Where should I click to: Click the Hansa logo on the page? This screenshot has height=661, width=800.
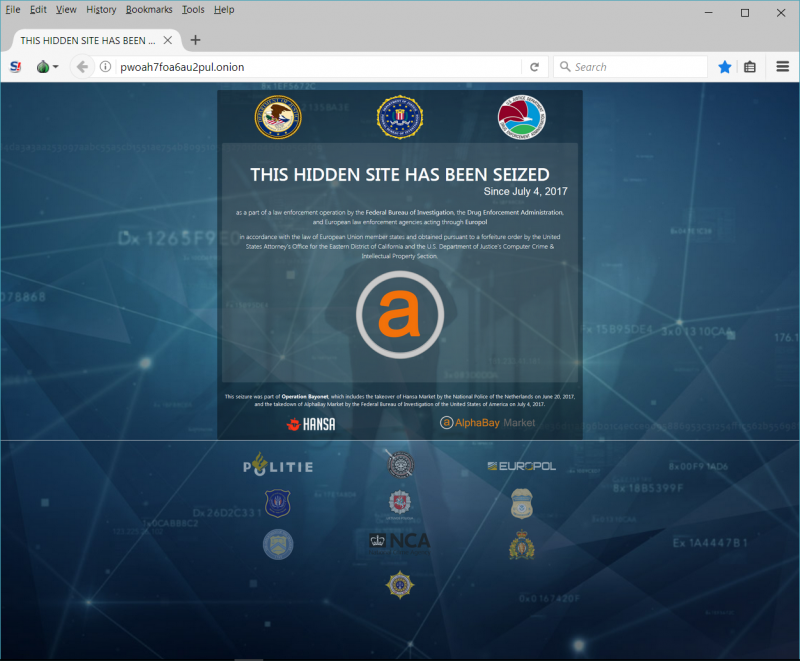pos(311,423)
